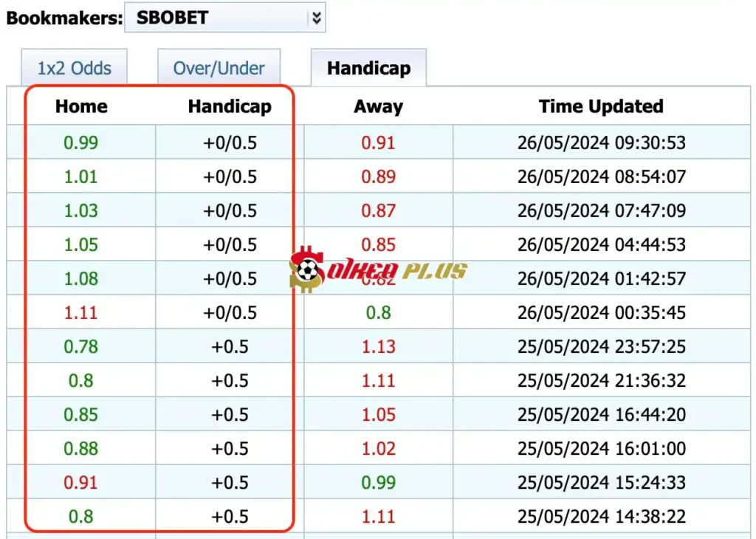Click the Time Updated column header
This screenshot has width=756, height=539.
(601, 106)
